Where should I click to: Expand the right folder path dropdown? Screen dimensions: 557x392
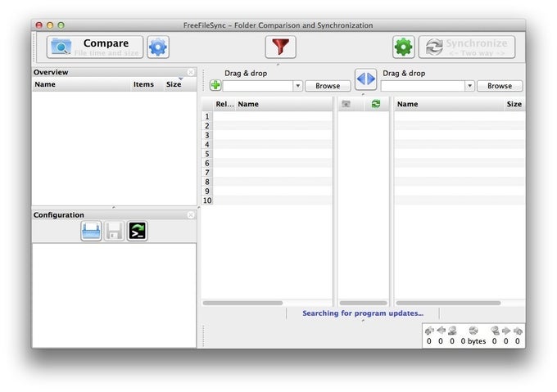pos(469,86)
